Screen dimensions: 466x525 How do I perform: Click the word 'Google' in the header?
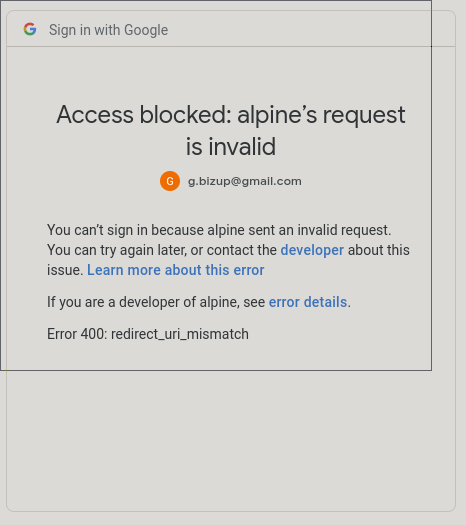coord(146,30)
